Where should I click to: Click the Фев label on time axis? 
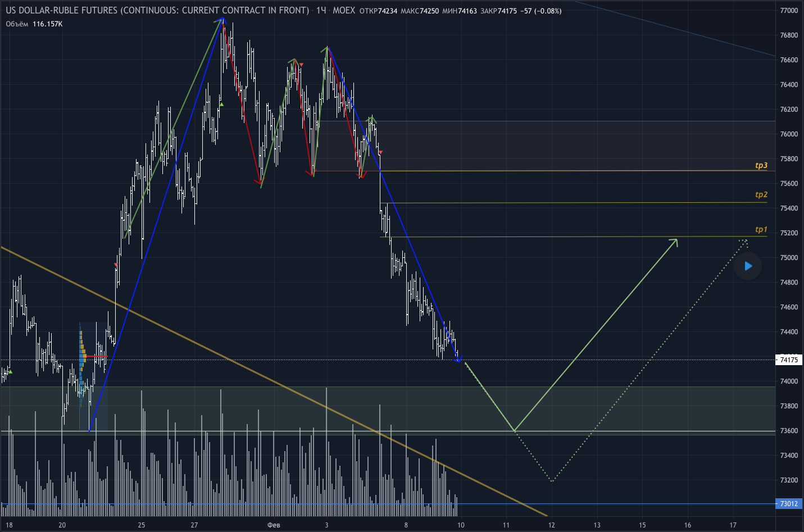click(x=274, y=525)
